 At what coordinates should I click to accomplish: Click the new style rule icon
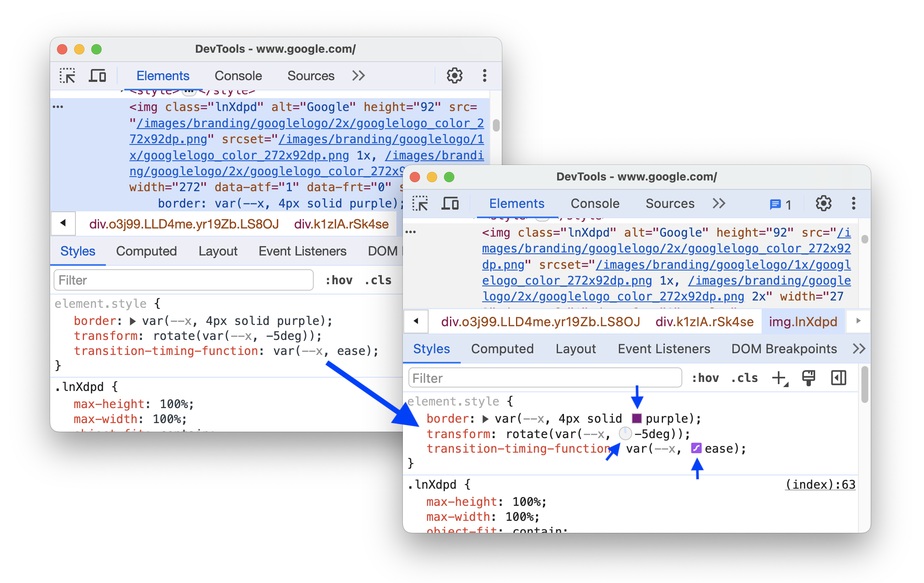(779, 378)
